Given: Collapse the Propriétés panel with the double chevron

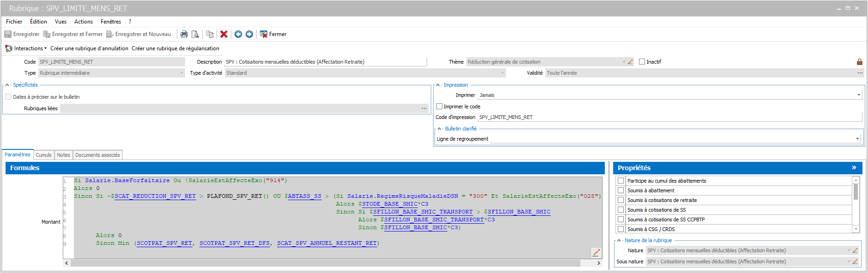Looking at the screenshot, I should [854, 168].
